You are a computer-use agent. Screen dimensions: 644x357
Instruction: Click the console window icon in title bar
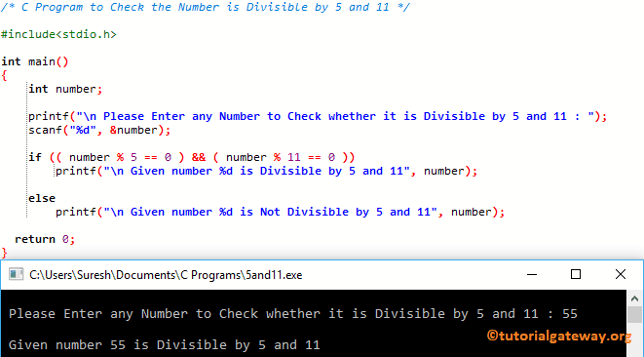point(16,274)
